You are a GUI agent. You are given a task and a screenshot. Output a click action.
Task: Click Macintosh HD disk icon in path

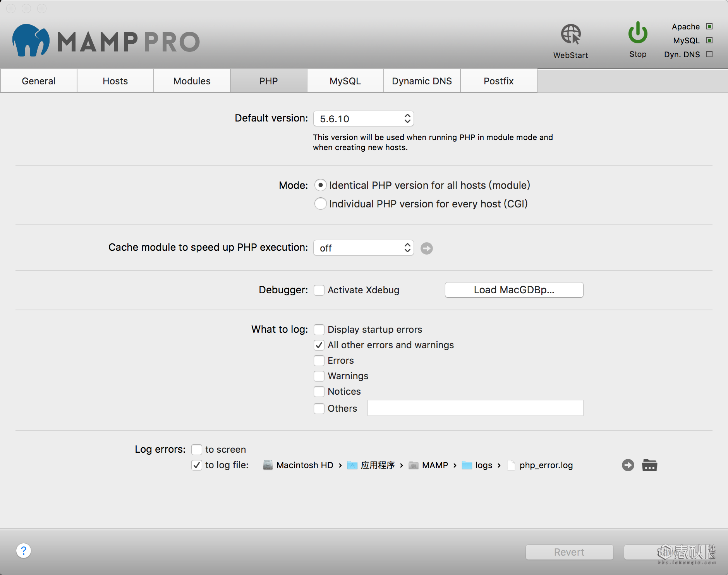(268, 465)
